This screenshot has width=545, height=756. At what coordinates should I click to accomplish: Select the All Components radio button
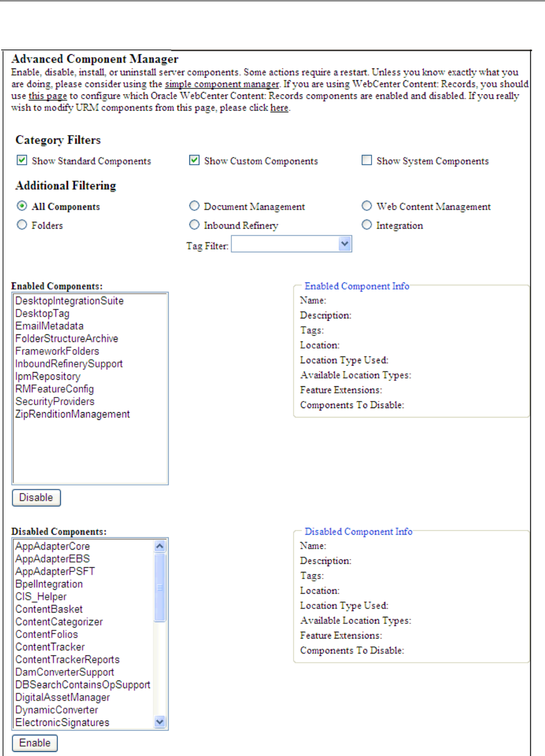[22, 206]
